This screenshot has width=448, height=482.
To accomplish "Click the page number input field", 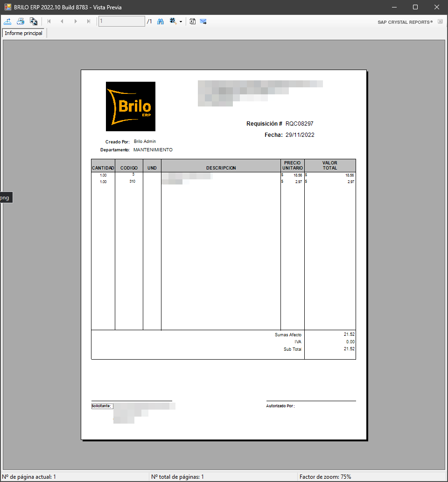I will click(121, 21).
